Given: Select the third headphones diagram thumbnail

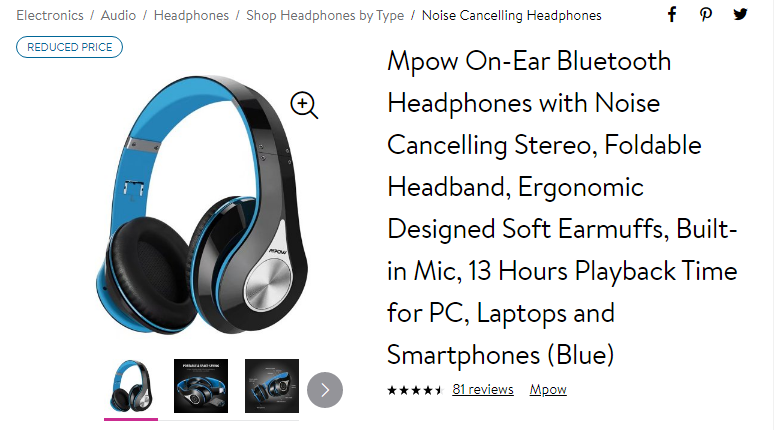Looking at the screenshot, I should tap(272, 386).
